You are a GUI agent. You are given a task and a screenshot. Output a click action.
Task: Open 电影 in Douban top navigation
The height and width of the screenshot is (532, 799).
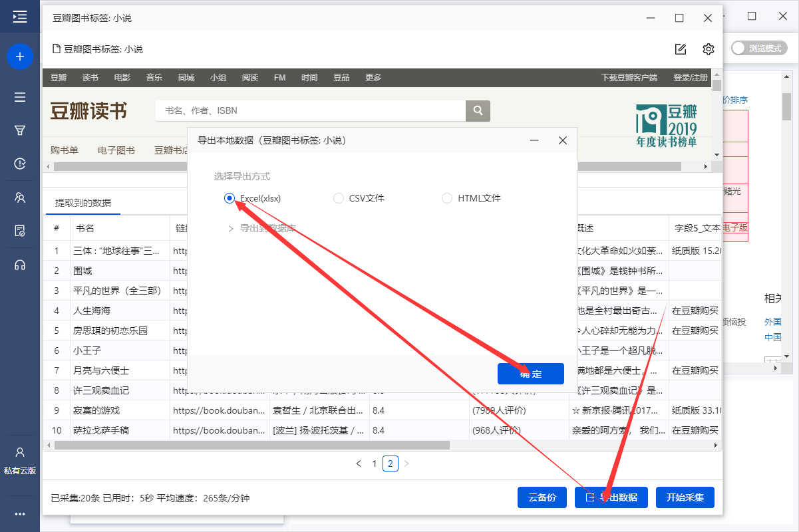[x=122, y=78]
